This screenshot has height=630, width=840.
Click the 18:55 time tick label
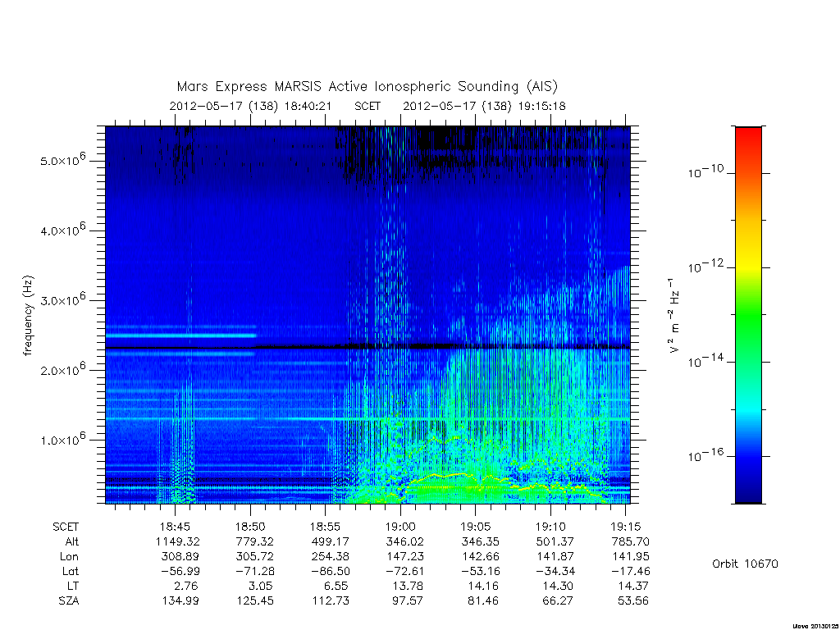coord(325,527)
